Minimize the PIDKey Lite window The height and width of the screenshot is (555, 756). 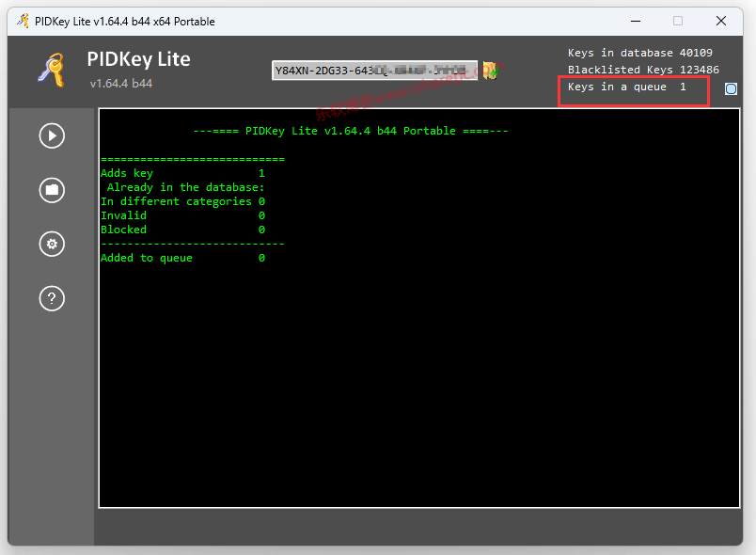[636, 21]
